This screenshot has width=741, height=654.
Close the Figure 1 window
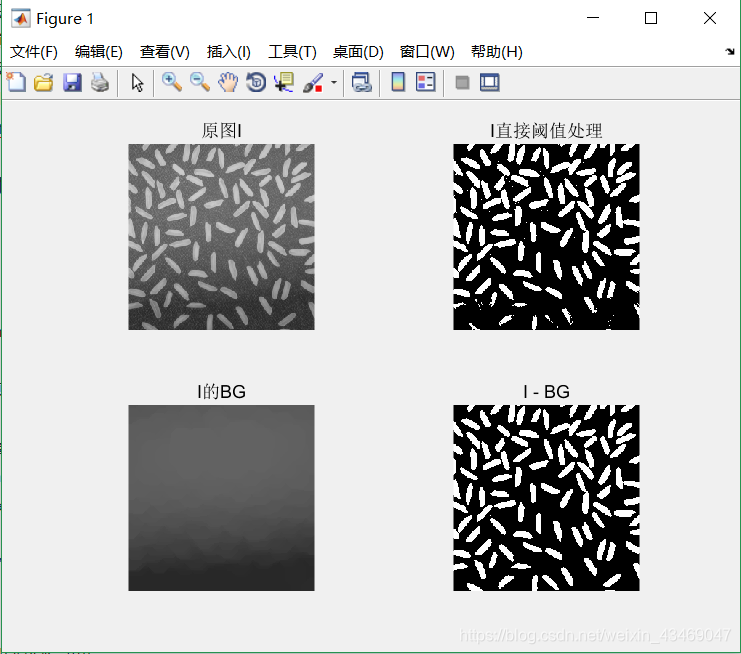point(709,18)
